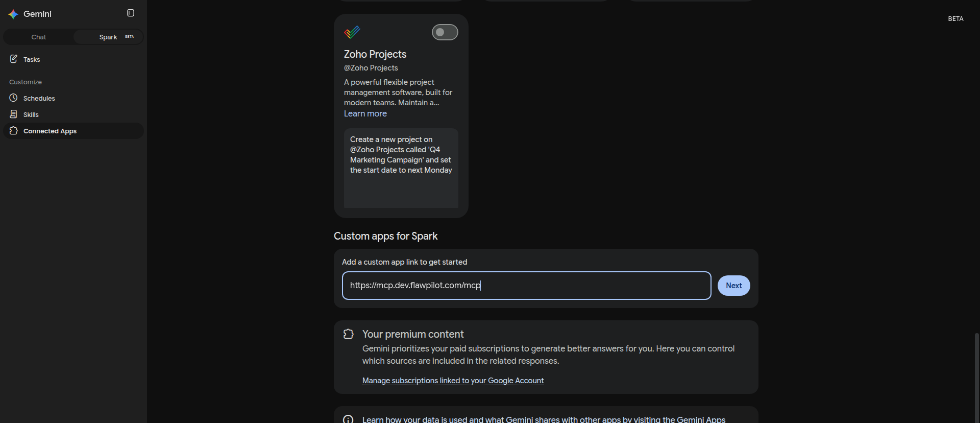Collapse the sidebar panel icon

pyautogui.click(x=131, y=13)
